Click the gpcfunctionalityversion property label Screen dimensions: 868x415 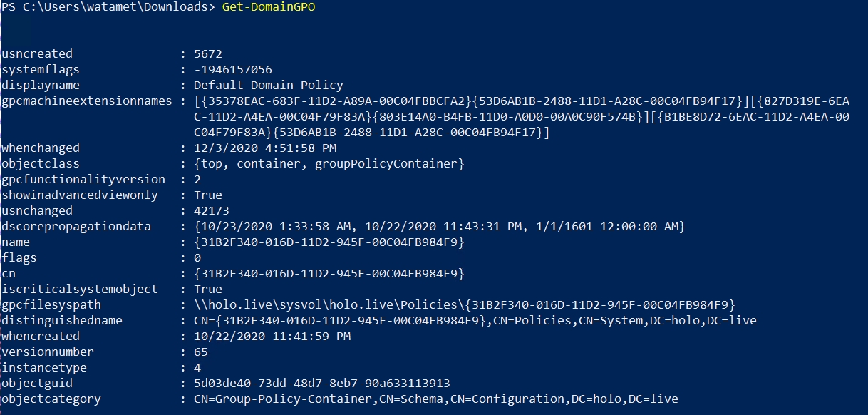click(x=83, y=179)
